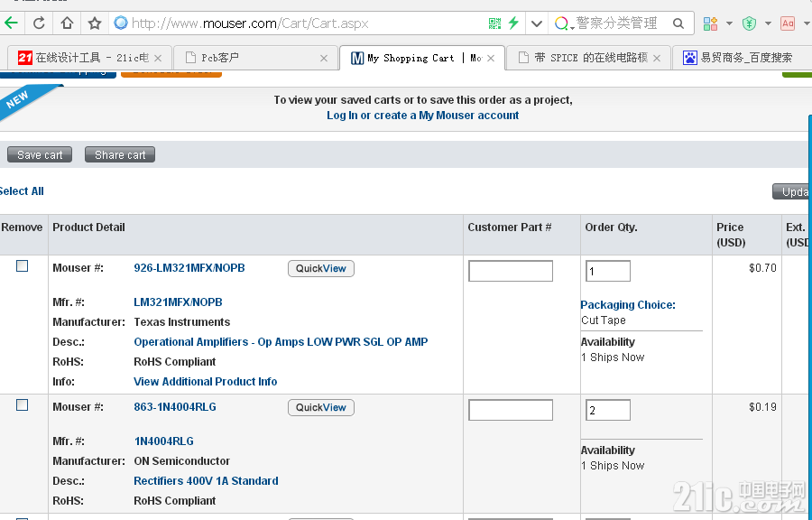Open QuickView for 863-1N4004RLG
Viewport: 812px width, 520px height.
click(x=321, y=408)
